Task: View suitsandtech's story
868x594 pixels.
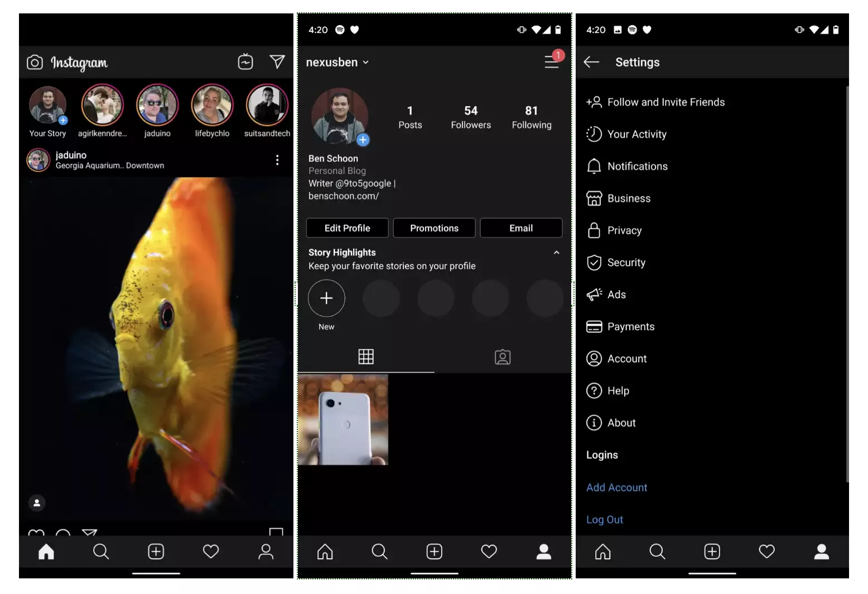Action: pos(267,111)
